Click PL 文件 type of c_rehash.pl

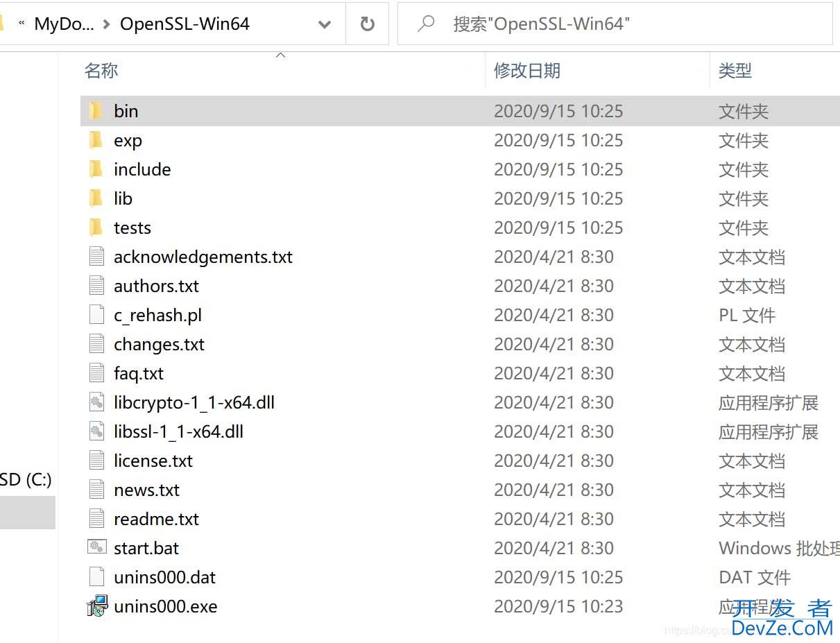coord(746,315)
